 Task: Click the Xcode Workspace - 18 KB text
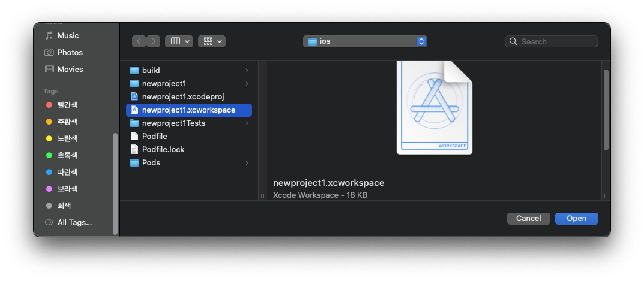tap(320, 195)
